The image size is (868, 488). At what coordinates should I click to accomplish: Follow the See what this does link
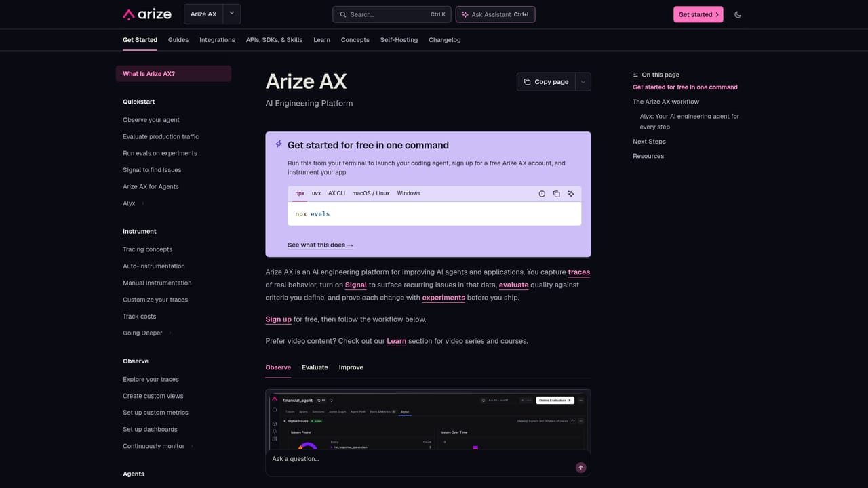click(320, 245)
